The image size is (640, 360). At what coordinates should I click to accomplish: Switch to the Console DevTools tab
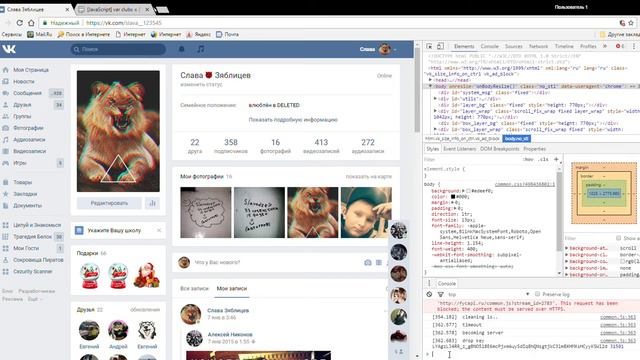489,46
